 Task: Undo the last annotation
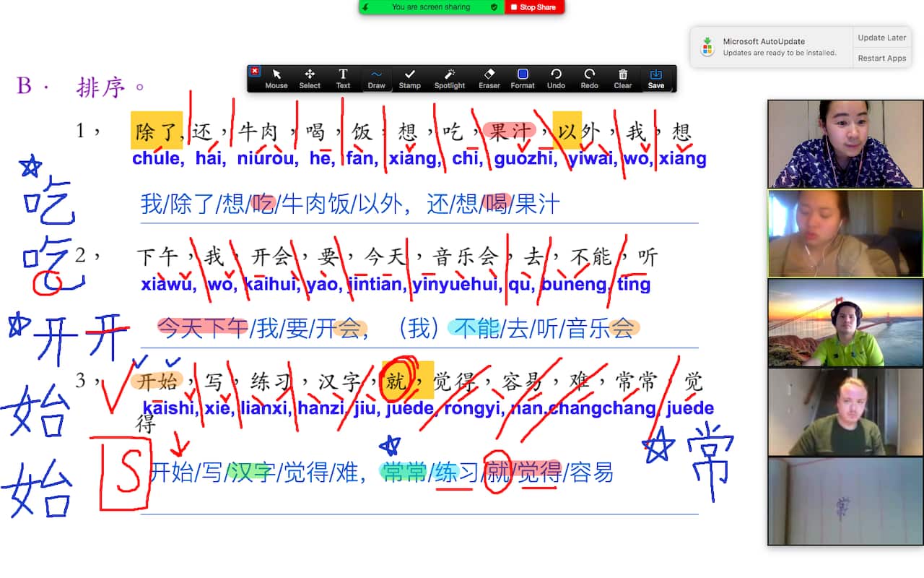point(556,78)
